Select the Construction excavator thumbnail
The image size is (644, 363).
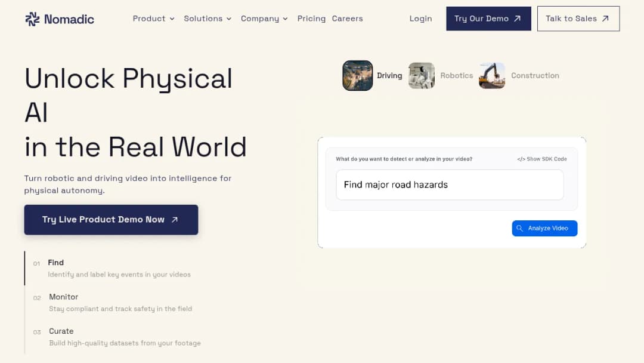(x=491, y=76)
